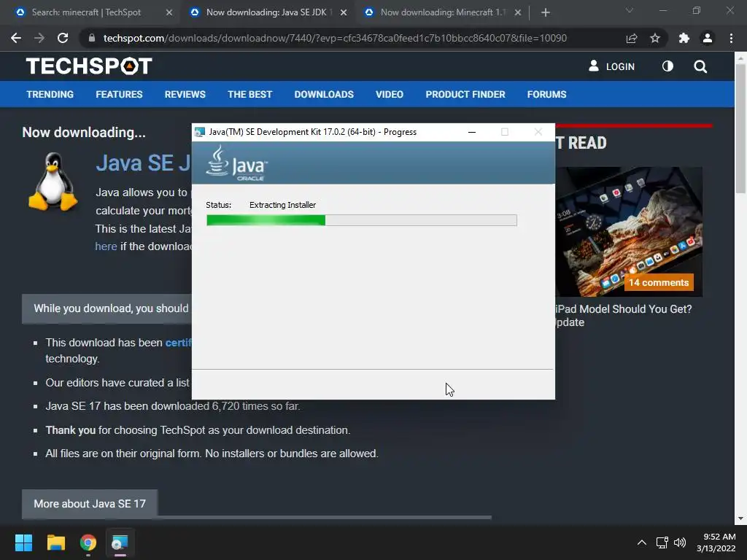Image resolution: width=747 pixels, height=560 pixels.
Task: Open the Windows Start menu
Action: pyautogui.click(x=23, y=542)
